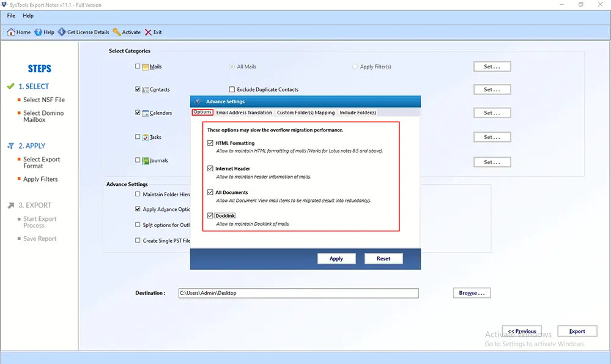The image size is (611, 364).
Task: Uncheck the Contacts category checkbox
Action: 138,89
